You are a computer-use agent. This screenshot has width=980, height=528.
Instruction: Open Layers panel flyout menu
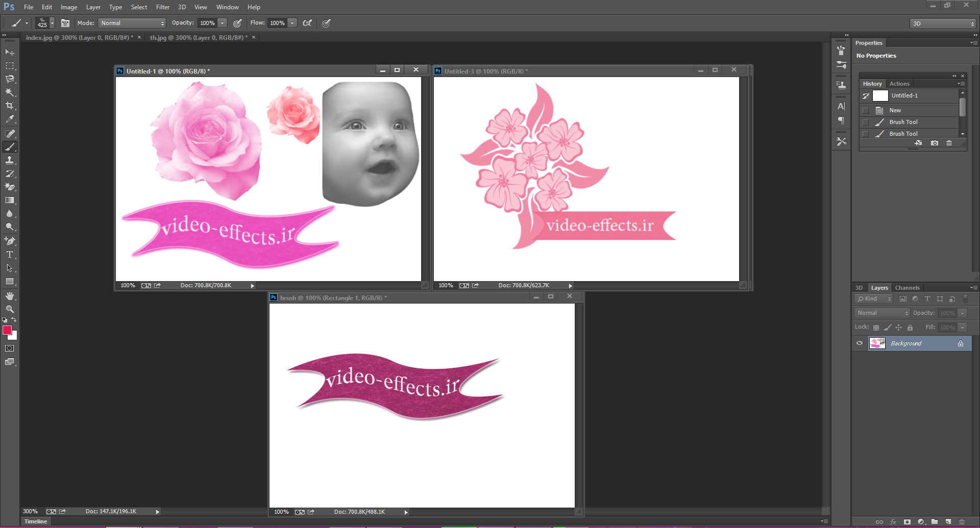point(974,288)
